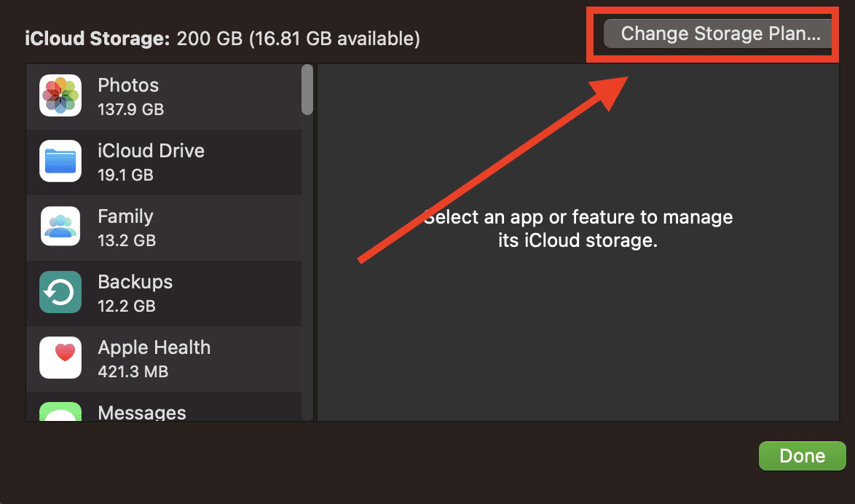The height and width of the screenshot is (504, 855).
Task: Click the 12.2 GB Backups size text
Action: (127, 306)
